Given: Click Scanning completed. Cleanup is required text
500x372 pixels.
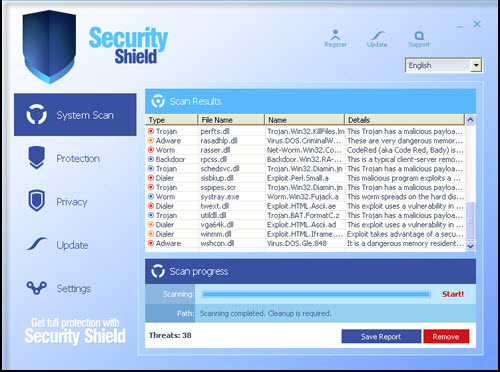Looking at the screenshot, I should [x=266, y=313].
